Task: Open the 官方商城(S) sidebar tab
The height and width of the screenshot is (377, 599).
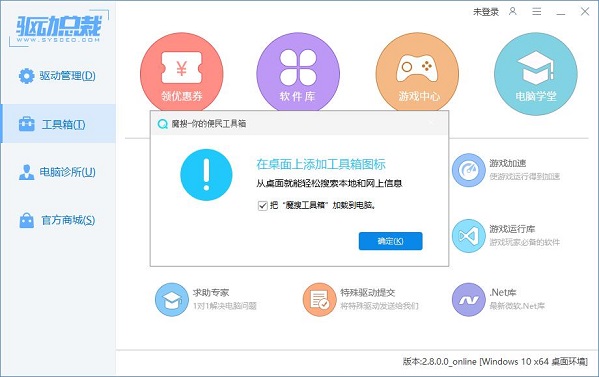Action: [x=58, y=220]
